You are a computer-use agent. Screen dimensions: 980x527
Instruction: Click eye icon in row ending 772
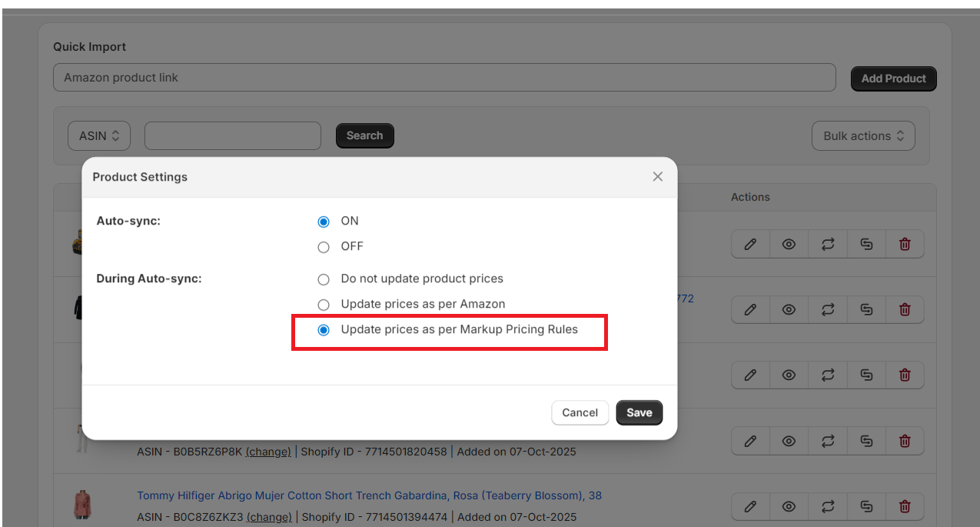pos(789,309)
